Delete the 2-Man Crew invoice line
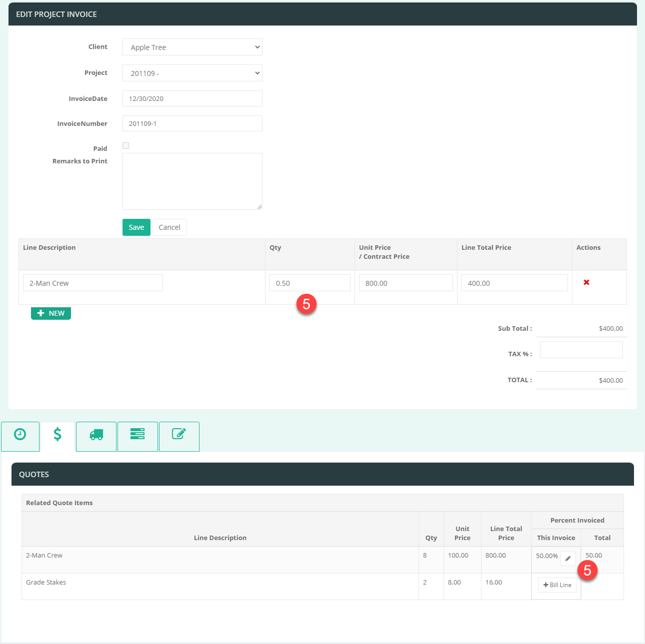This screenshot has height=644, width=645. tap(586, 283)
